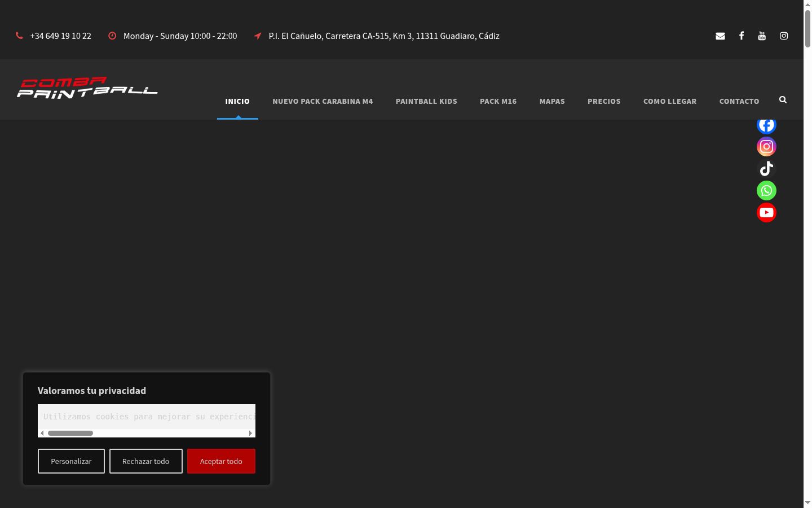Go to the MAPAS menu item
This screenshot has height=508, width=812.
552,101
